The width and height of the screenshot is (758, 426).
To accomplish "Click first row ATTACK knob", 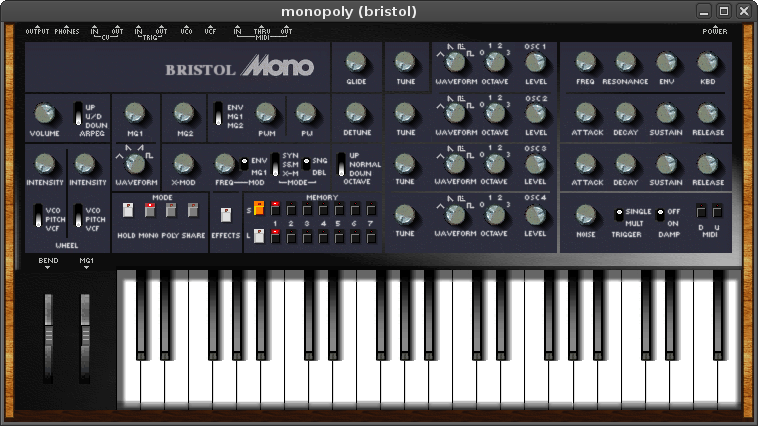I will point(585,113).
